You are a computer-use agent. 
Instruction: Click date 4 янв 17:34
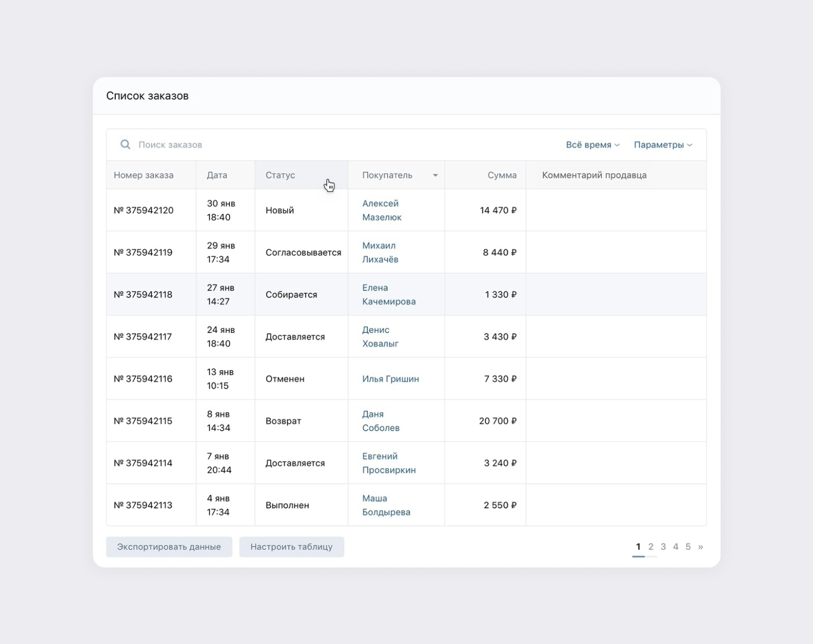coord(219,505)
